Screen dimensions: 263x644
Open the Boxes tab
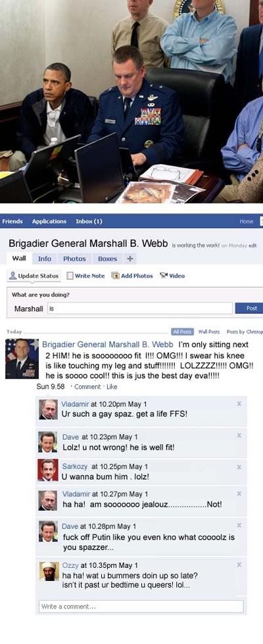107,259
